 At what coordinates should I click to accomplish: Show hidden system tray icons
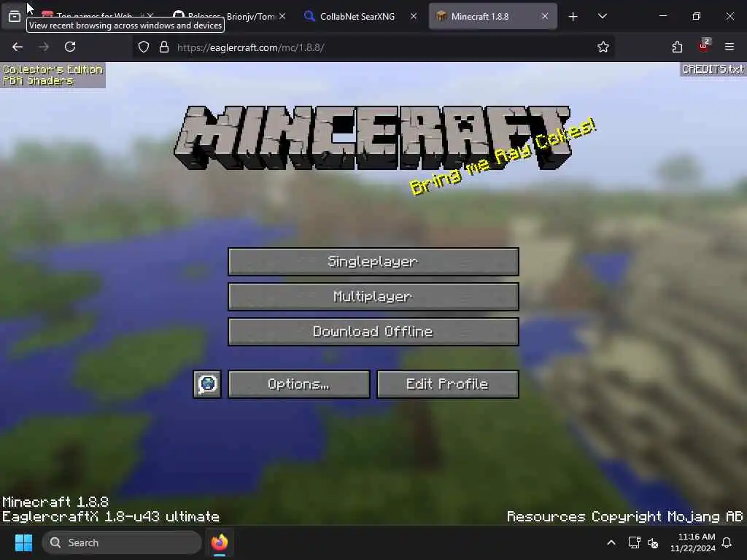(611, 542)
